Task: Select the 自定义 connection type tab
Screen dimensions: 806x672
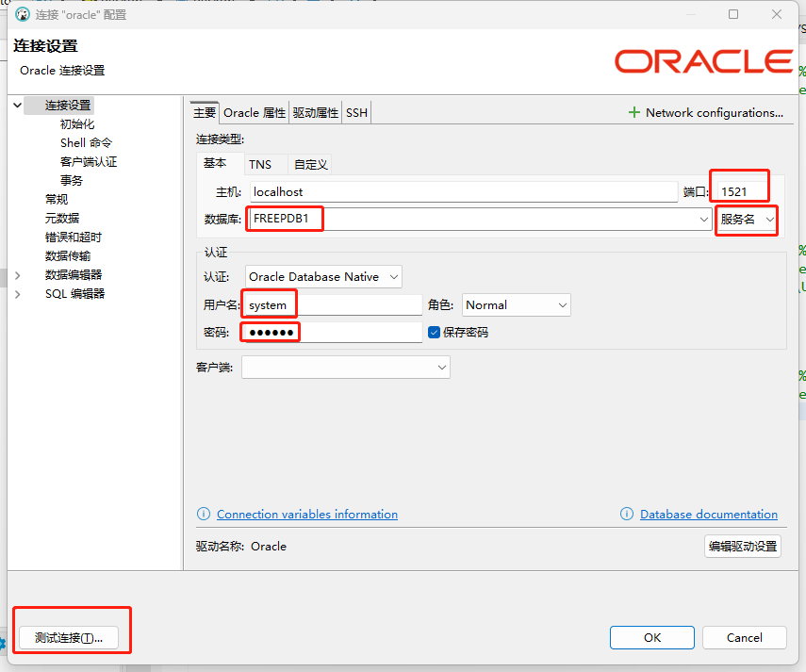Action: pos(310,164)
